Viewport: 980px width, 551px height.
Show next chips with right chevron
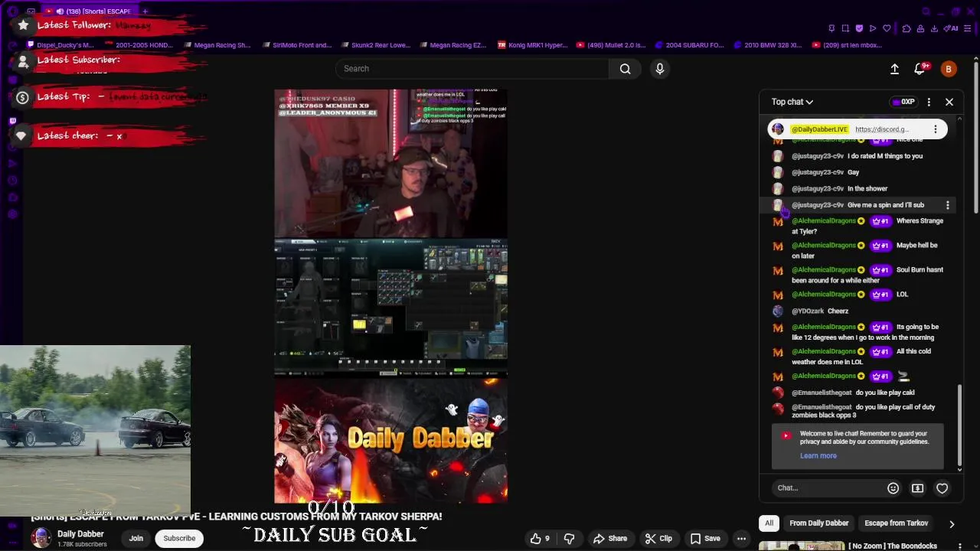point(952,524)
